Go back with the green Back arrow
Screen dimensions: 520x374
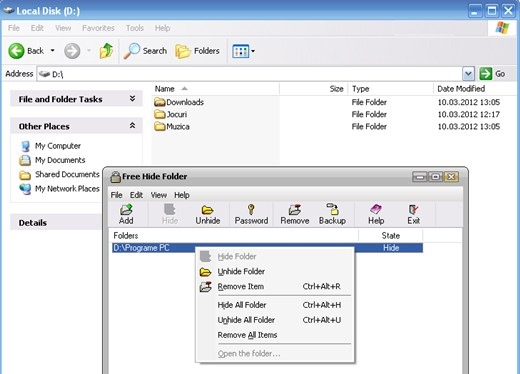coord(16,51)
